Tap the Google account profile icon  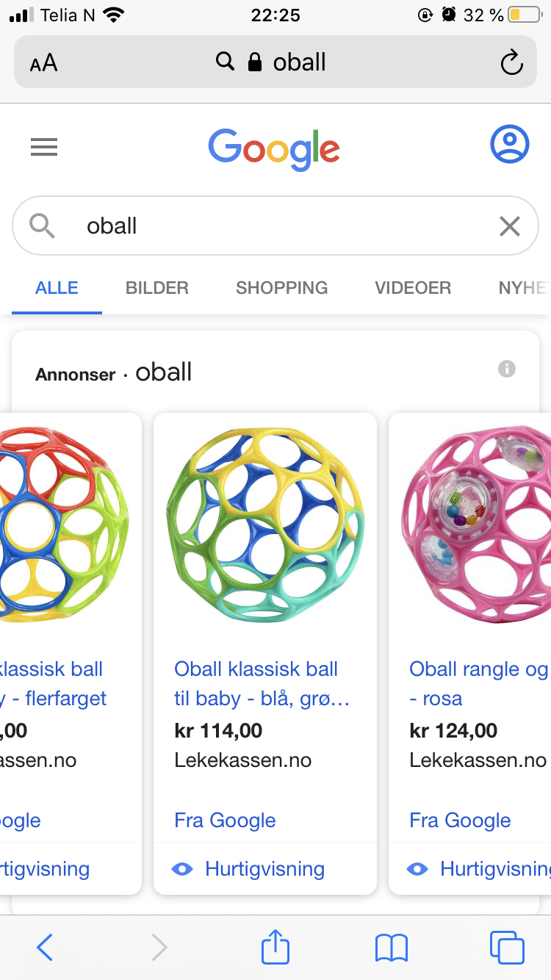coord(509,145)
